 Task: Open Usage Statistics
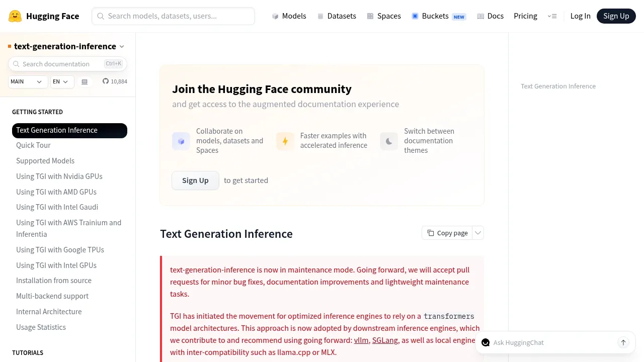coord(41,327)
